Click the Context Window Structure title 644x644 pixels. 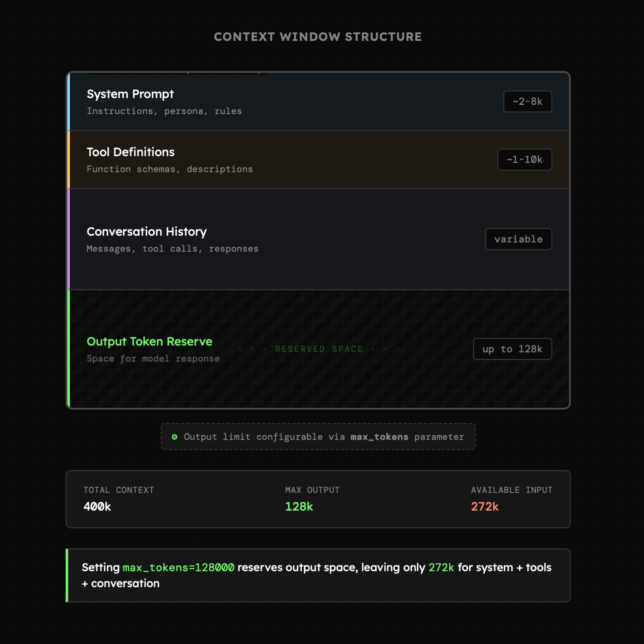pyautogui.click(x=318, y=37)
